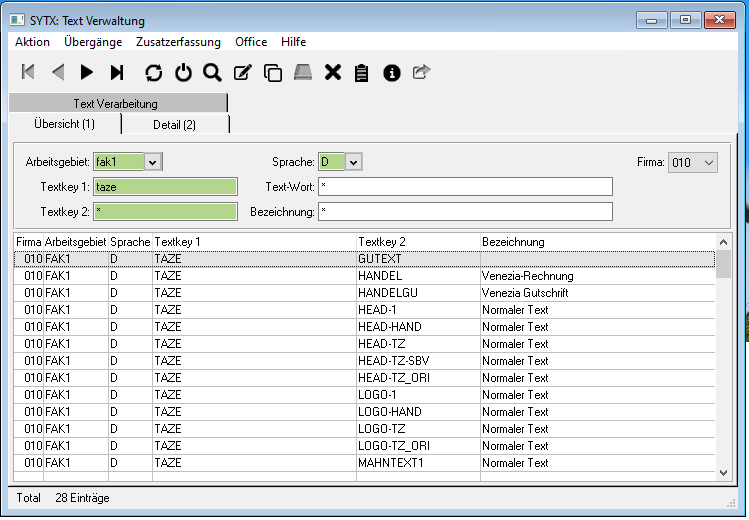The height and width of the screenshot is (520, 749).
Task: Sort by the Textkey 2 column header
Action: (418, 242)
